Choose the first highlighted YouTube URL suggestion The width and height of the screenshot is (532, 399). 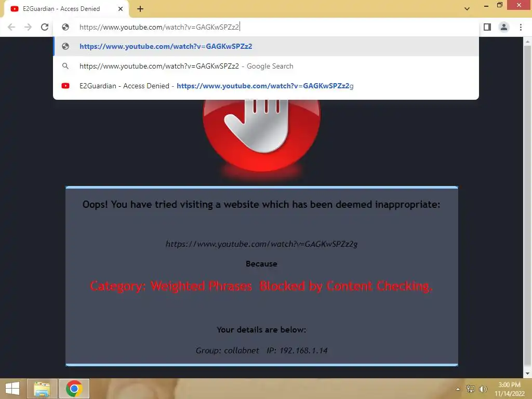pyautogui.click(x=266, y=46)
